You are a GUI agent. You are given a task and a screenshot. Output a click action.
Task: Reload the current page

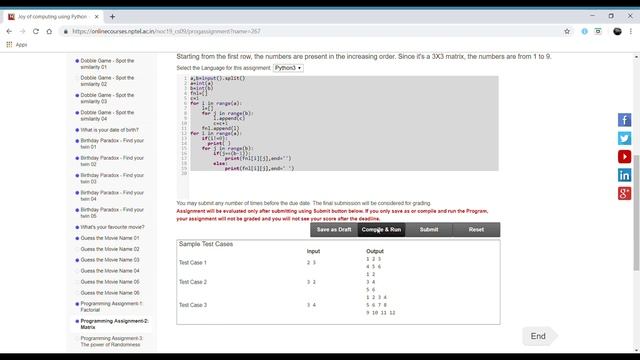(x=36, y=31)
